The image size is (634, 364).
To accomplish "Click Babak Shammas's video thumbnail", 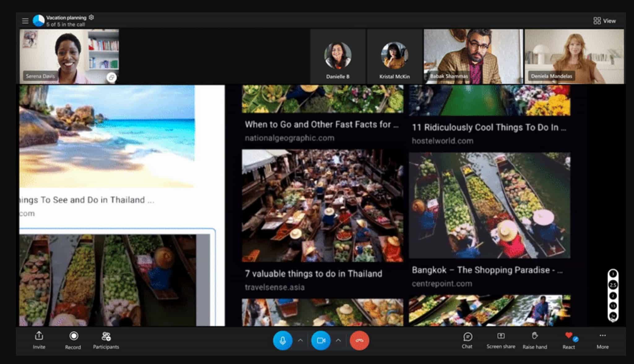I will pos(473,56).
